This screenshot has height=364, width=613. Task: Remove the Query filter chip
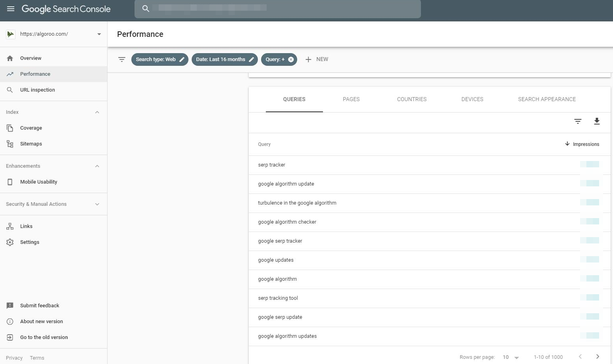click(x=290, y=59)
